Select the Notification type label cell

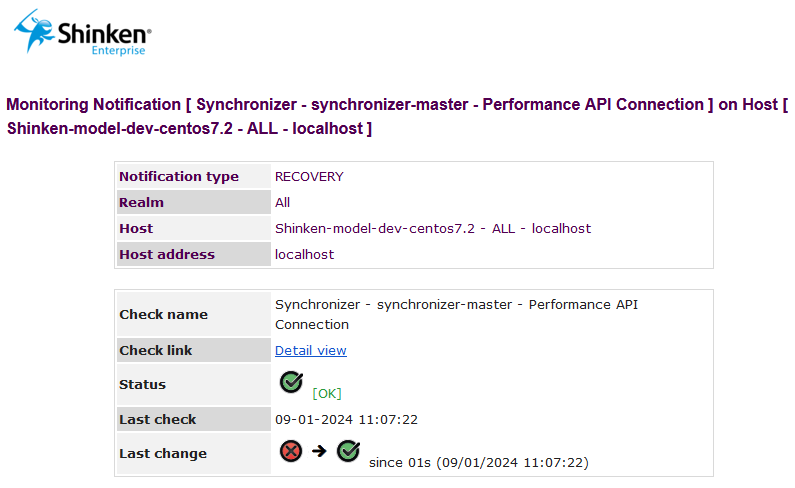coord(179,176)
